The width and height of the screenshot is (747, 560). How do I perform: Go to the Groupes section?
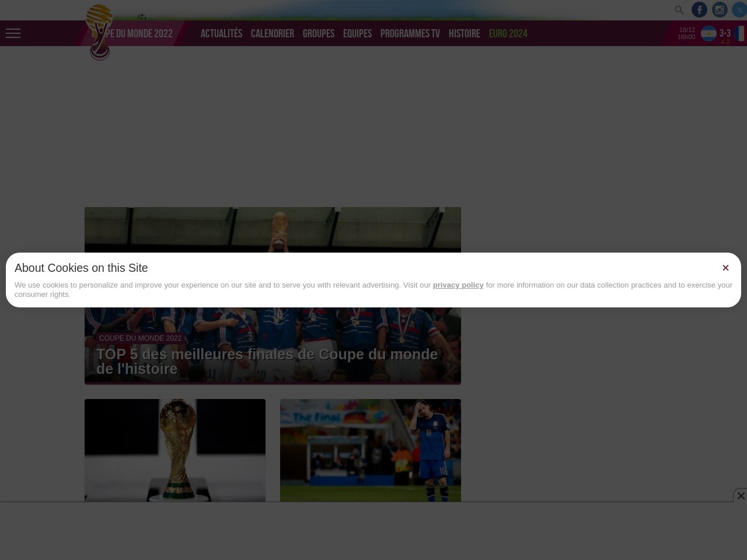(x=319, y=33)
